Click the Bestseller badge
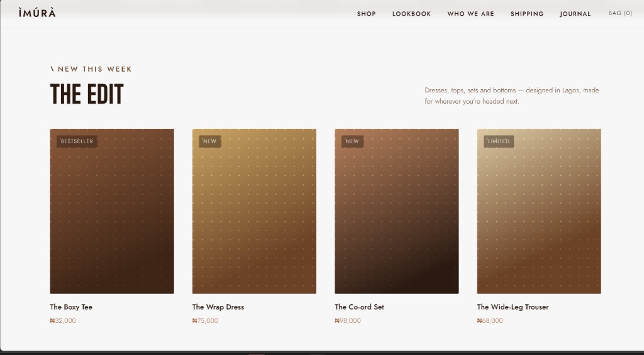This screenshot has width=644, height=355. [77, 141]
